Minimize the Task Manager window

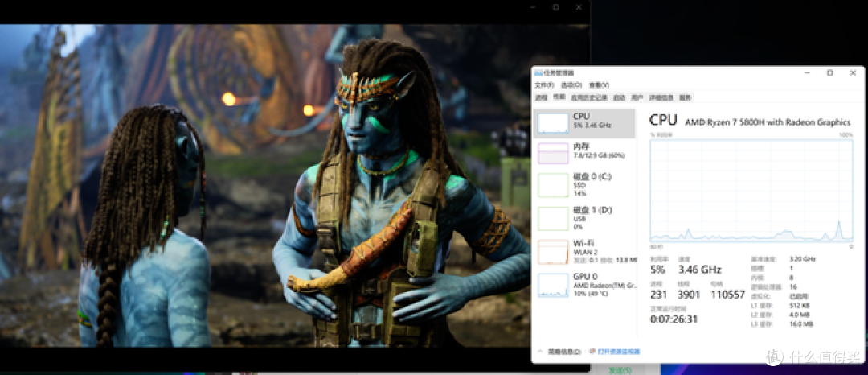806,73
